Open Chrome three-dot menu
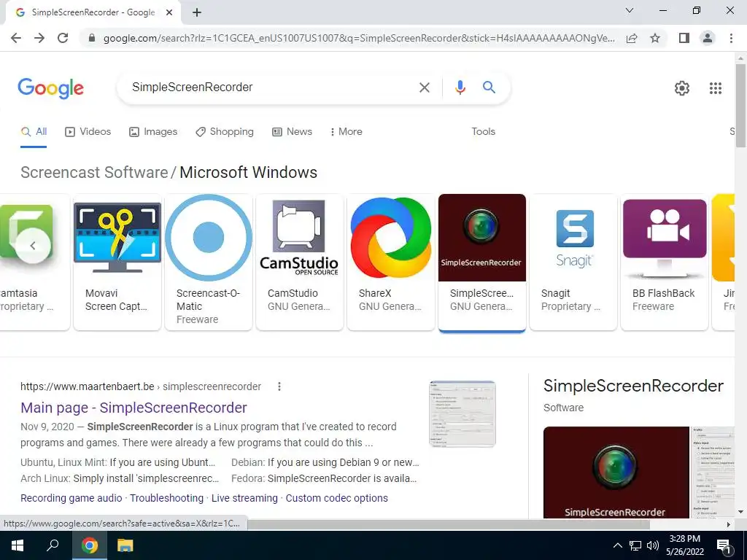747x560 pixels. (x=731, y=38)
